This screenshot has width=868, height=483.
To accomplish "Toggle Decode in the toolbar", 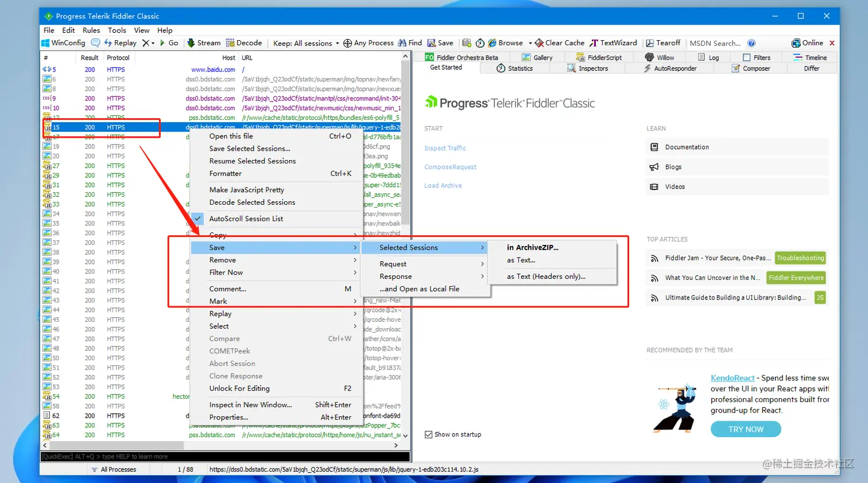I will coord(244,43).
